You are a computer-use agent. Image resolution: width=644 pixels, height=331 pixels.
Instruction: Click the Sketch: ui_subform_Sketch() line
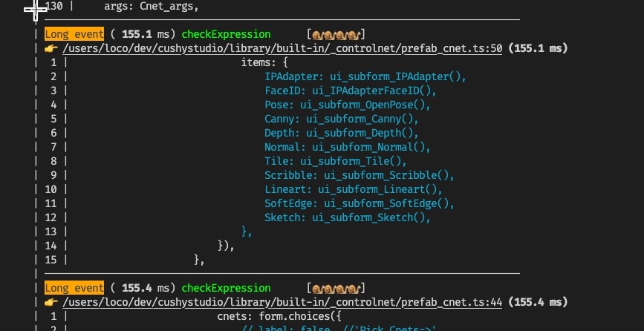pyautogui.click(x=347, y=217)
